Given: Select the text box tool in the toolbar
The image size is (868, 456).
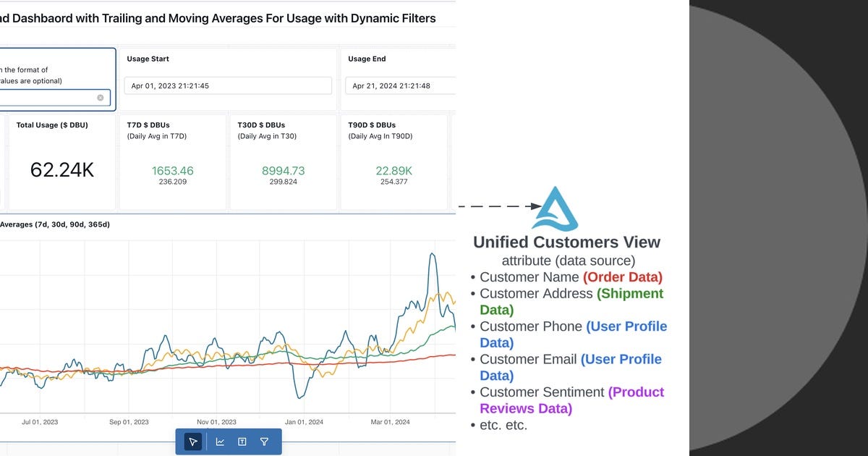Looking at the screenshot, I should tap(242, 442).
